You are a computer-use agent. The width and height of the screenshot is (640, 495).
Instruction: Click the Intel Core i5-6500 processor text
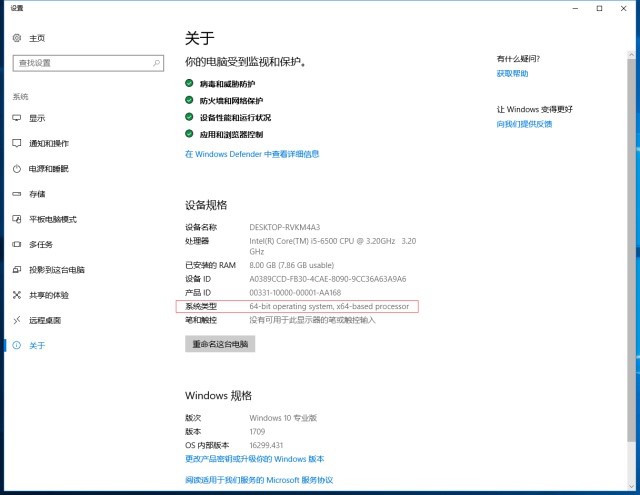pos(333,246)
